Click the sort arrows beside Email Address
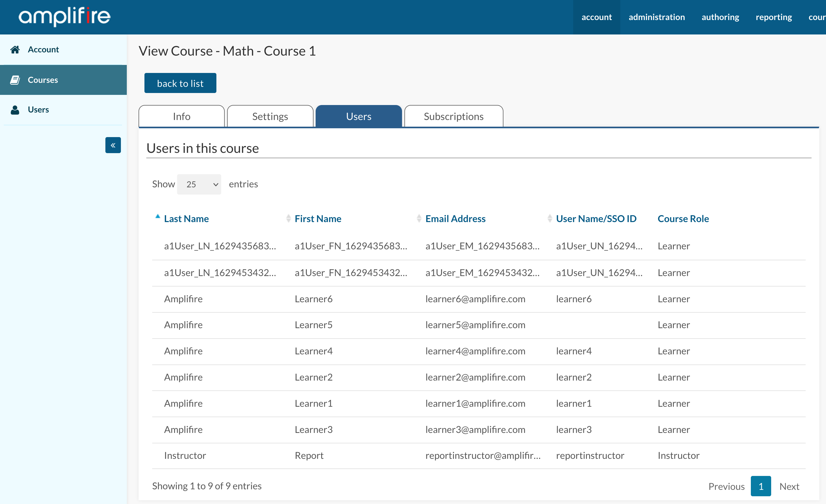826x504 pixels. (x=419, y=218)
